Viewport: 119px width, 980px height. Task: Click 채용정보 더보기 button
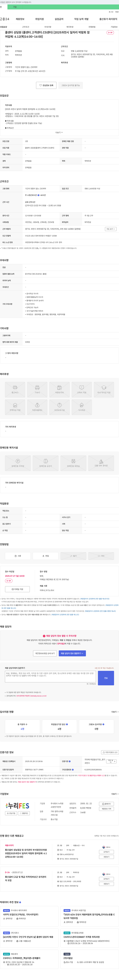point(106,809)
